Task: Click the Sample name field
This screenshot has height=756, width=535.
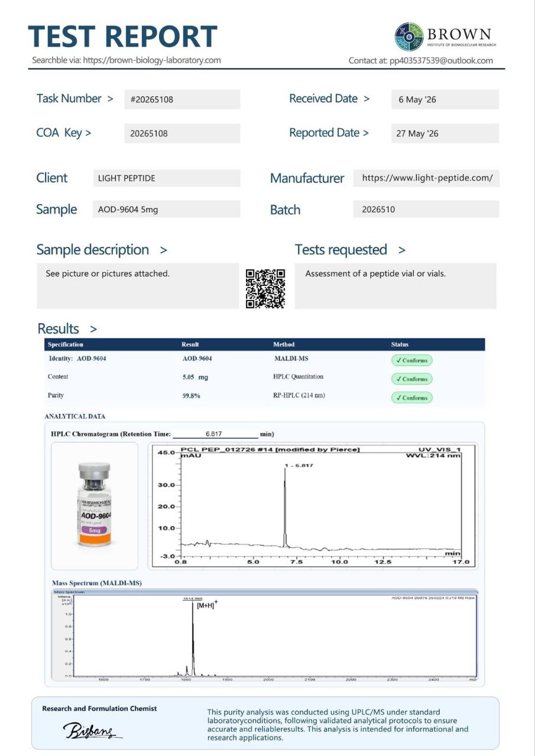Action: pos(167,209)
